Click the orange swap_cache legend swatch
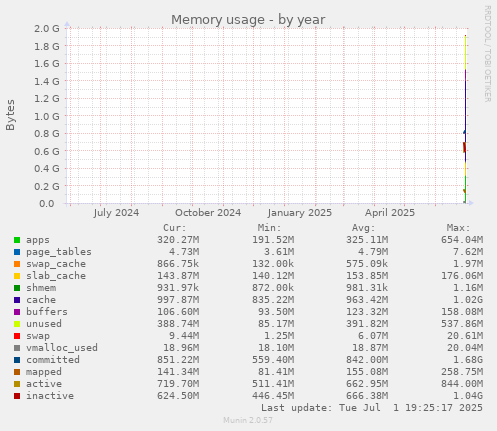 (17, 264)
